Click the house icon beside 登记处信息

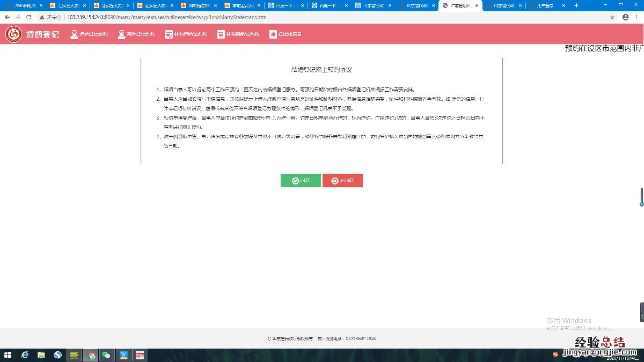[273, 34]
